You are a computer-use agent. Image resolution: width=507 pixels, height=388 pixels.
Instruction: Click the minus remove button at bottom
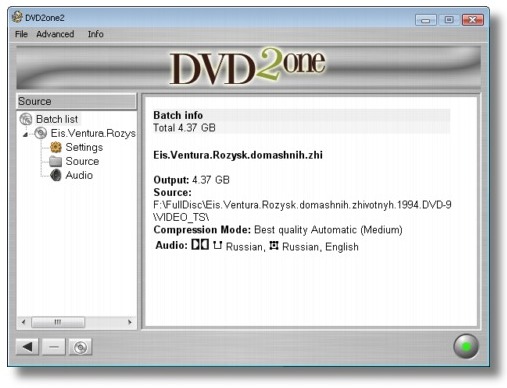tap(54, 347)
